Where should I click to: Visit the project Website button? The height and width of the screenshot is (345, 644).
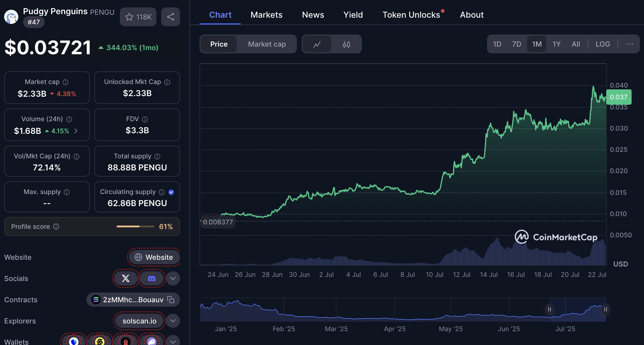click(154, 257)
